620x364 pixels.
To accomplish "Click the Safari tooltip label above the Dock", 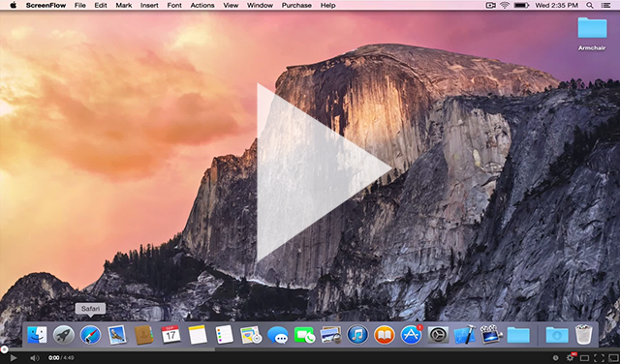I will tap(90, 309).
